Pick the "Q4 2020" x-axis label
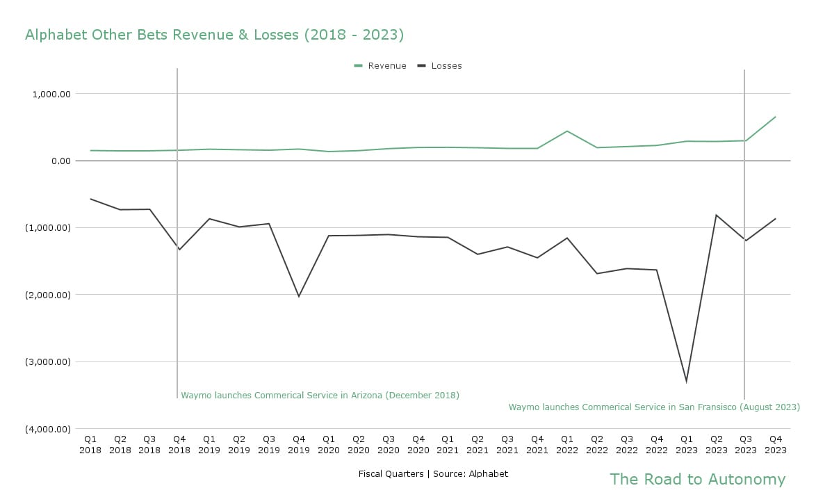 [418, 445]
